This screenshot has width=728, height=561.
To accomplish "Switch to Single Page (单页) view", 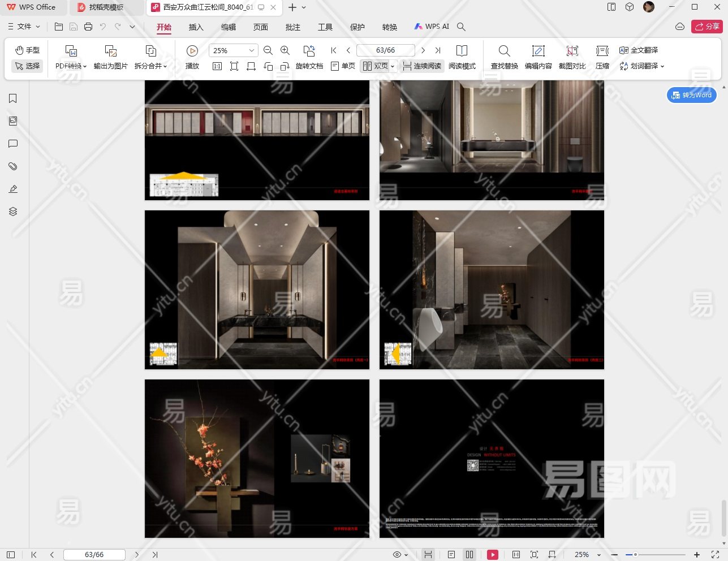I will pos(343,66).
